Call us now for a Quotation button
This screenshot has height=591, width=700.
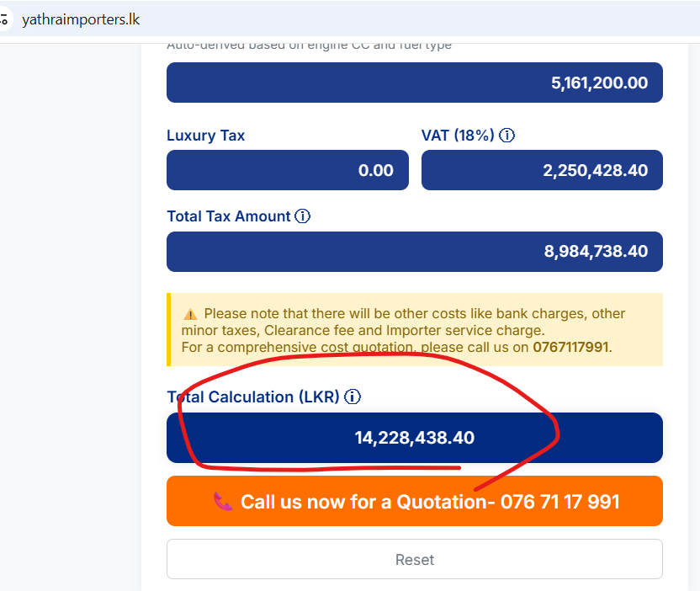[x=414, y=501]
